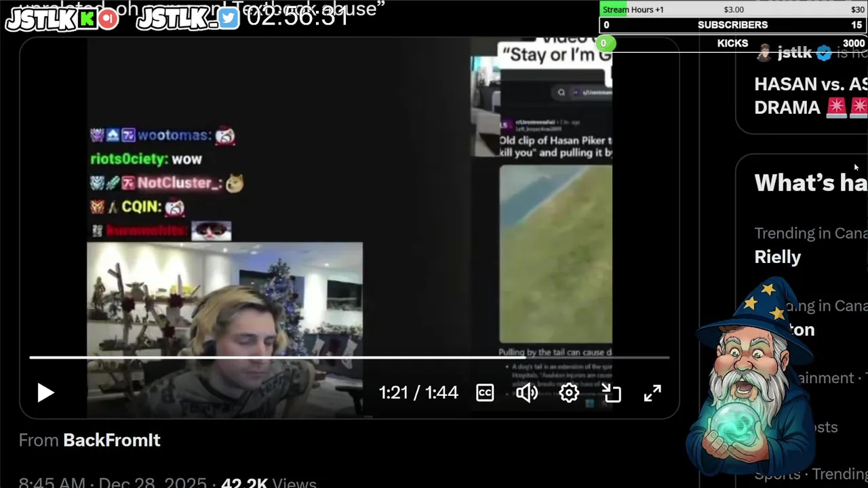Click the Stream Hours +1 label
This screenshot has height=488, width=868.
point(633,9)
